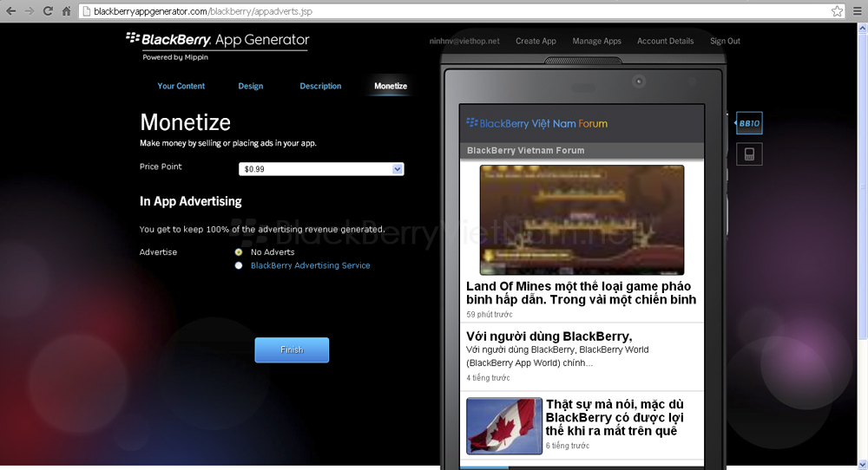This screenshot has height=470, width=868.
Task: Open the Your Content tab
Action: pyautogui.click(x=181, y=86)
